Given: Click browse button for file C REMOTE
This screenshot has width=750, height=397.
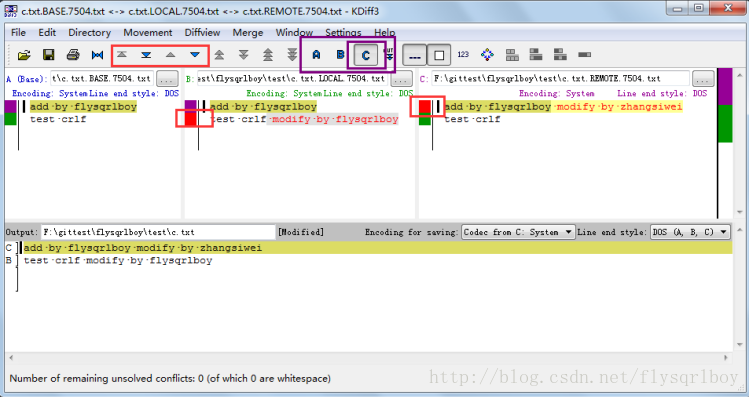Looking at the screenshot, I should pyautogui.click(x=703, y=79).
